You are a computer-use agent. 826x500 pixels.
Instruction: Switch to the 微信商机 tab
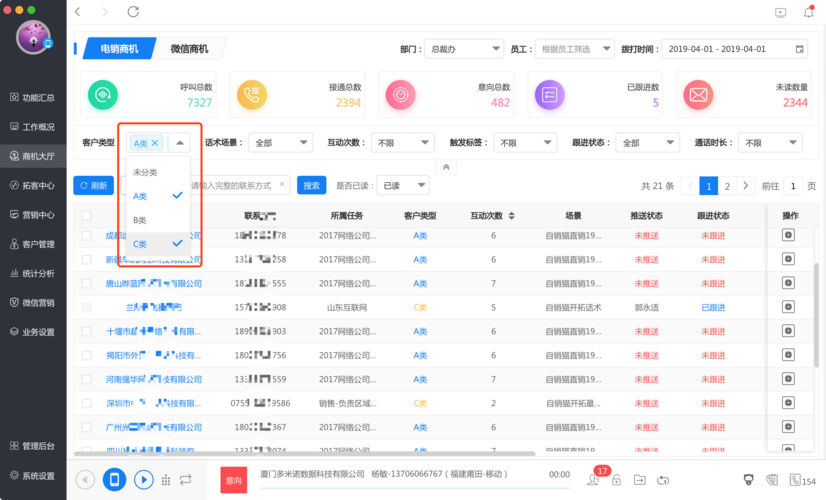point(189,48)
